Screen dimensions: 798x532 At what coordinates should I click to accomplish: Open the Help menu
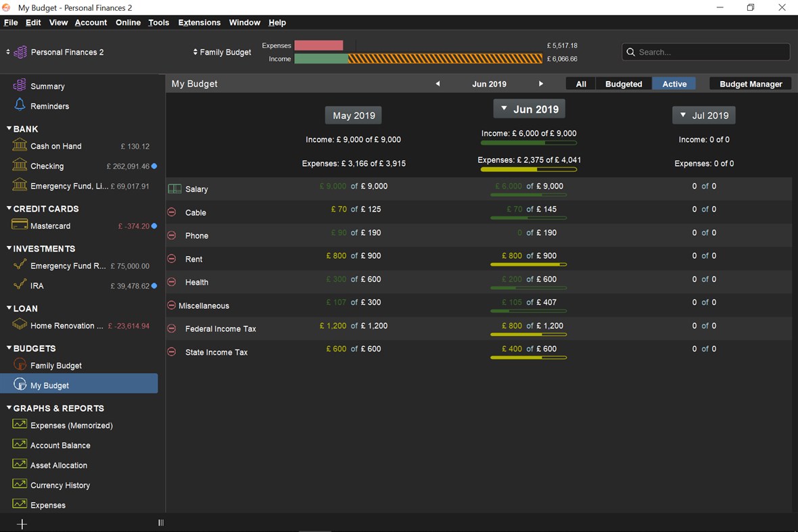[x=277, y=22]
